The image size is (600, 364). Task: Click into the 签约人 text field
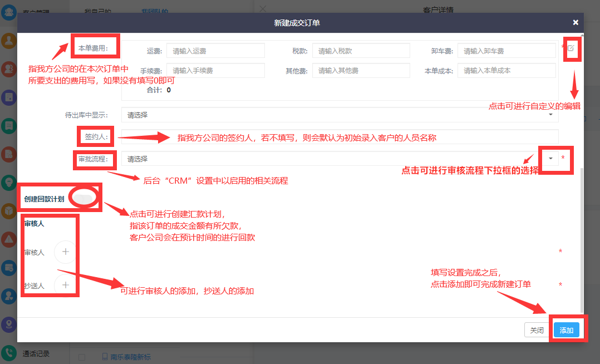click(x=340, y=137)
